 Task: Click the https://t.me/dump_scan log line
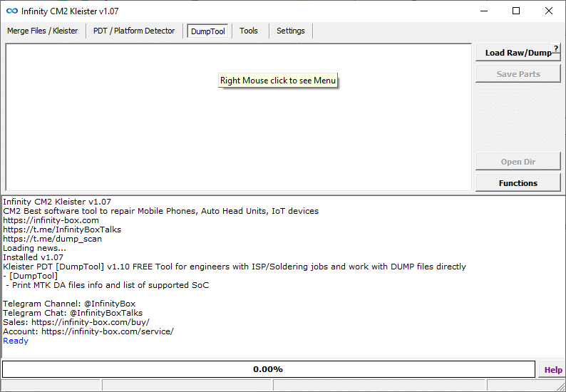pos(52,239)
